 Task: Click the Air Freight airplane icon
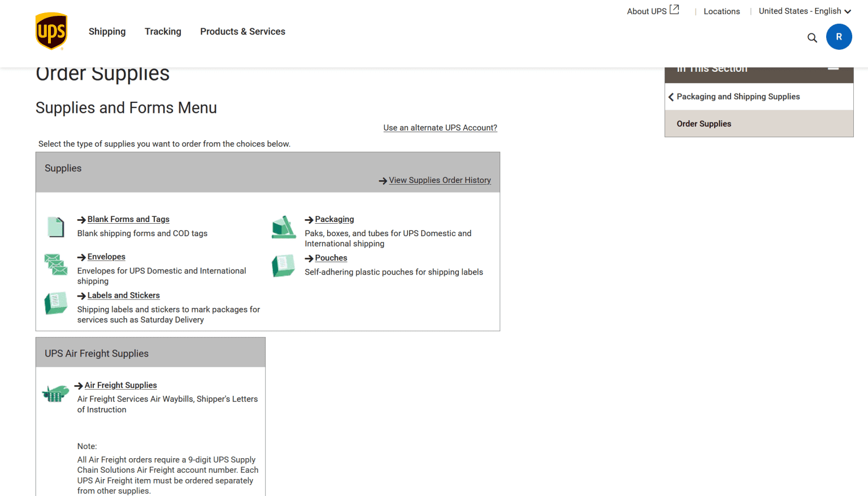[x=55, y=393]
